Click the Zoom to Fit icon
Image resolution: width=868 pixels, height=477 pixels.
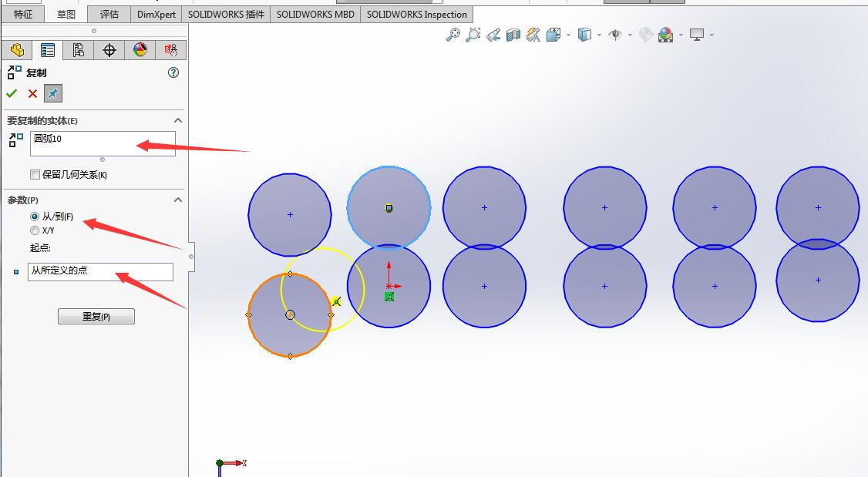tap(453, 35)
